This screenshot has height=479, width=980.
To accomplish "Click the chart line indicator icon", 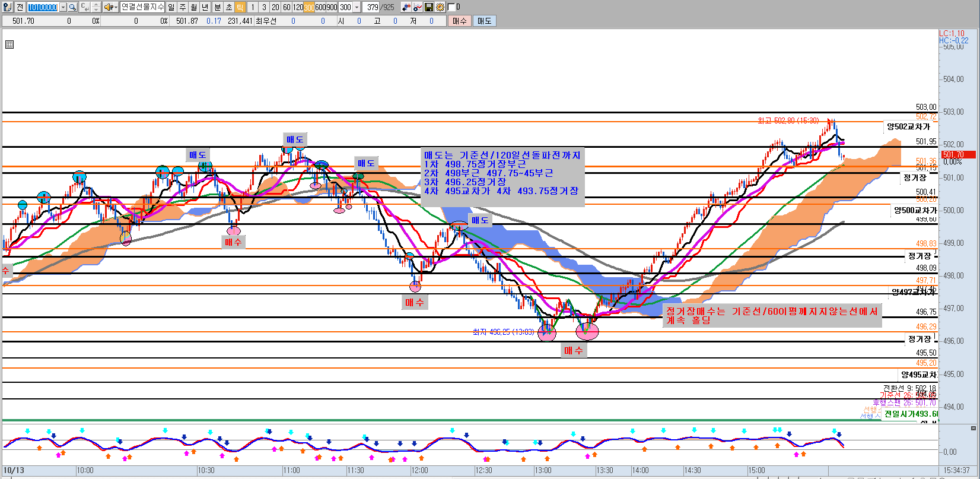I will tap(418, 7).
